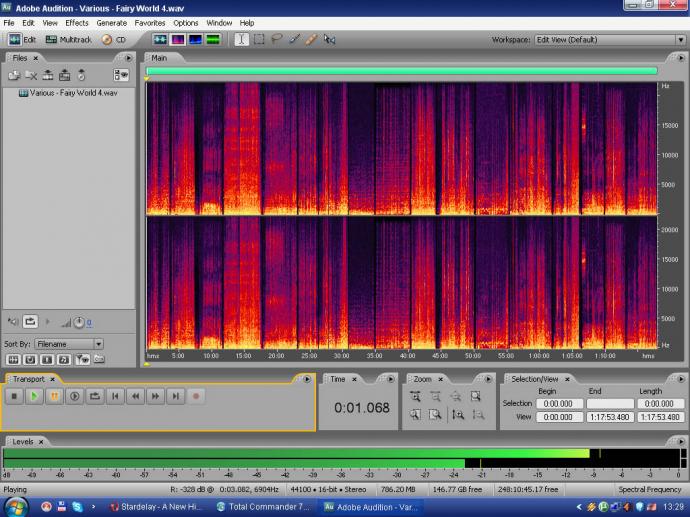
Task: Open Files panel flyout menu arrow
Action: pos(128,58)
